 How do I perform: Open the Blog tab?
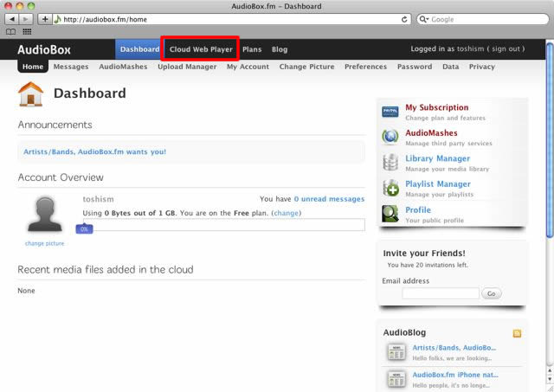280,49
